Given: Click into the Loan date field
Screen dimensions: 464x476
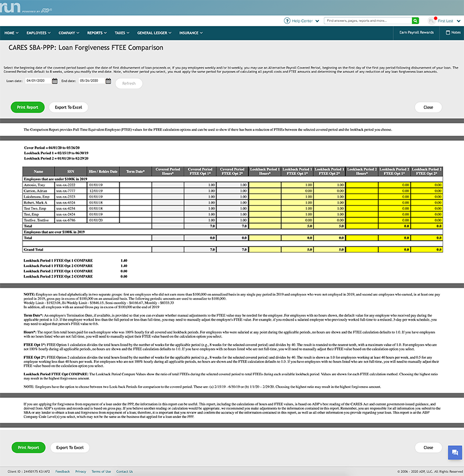Looking at the screenshot, I should click(37, 82).
